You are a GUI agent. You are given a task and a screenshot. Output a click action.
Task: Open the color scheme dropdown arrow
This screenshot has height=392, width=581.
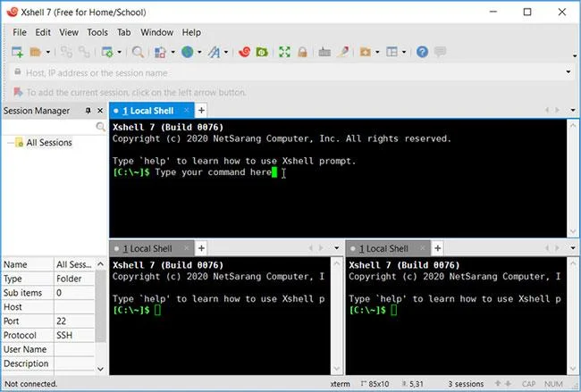point(173,52)
